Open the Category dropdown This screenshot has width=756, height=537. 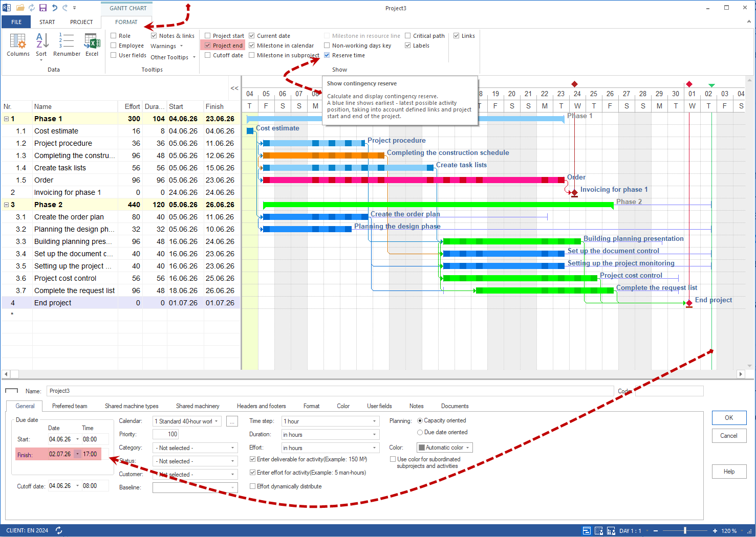click(x=233, y=448)
